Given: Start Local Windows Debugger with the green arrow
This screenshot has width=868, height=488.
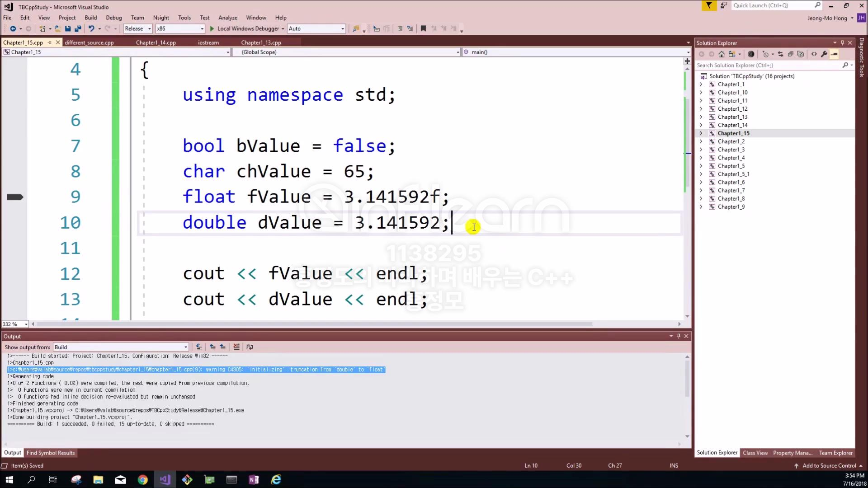Looking at the screenshot, I should click(x=212, y=28).
